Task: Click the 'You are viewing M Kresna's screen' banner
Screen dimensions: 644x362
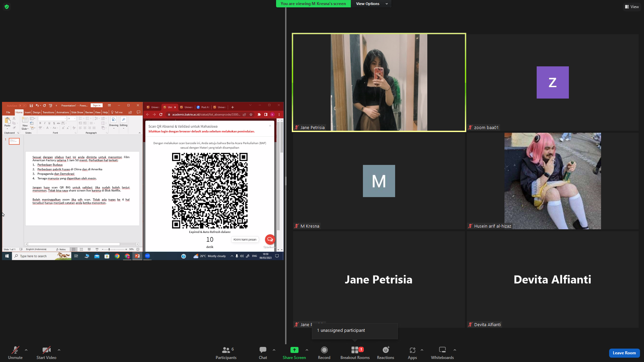Action: (313, 4)
